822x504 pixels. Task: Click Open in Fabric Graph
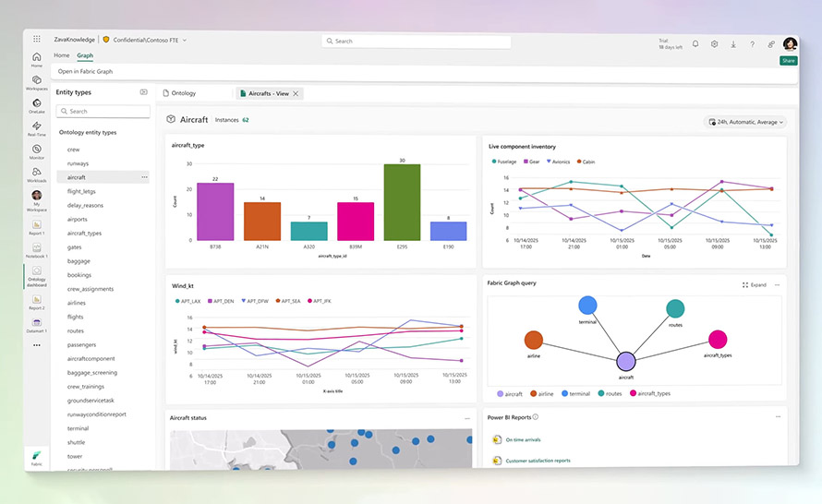tap(86, 71)
